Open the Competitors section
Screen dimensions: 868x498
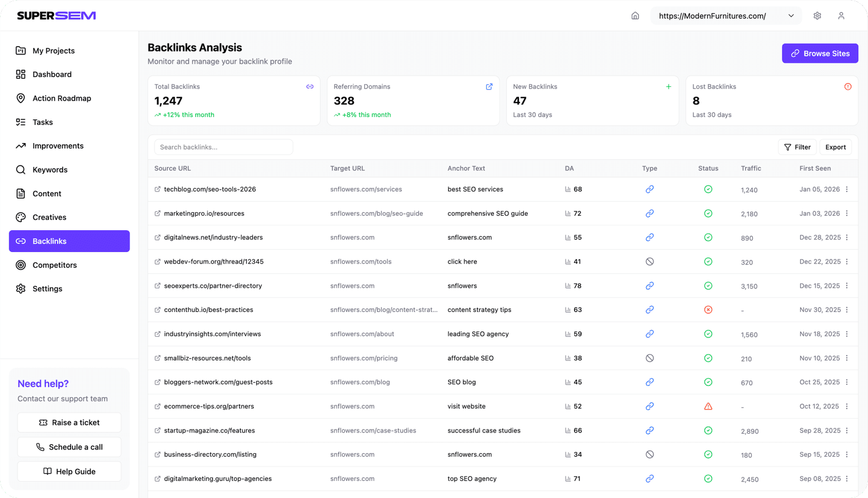(x=55, y=265)
